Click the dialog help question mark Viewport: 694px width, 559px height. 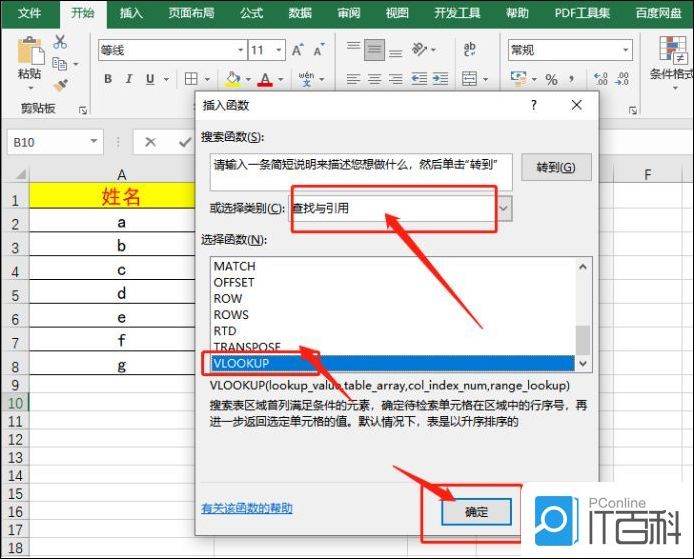534,105
